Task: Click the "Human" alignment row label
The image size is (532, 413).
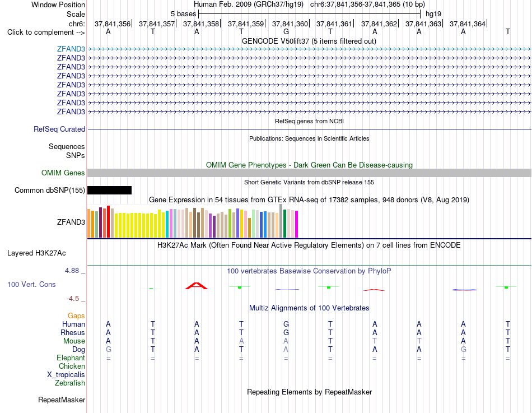Action: [x=73, y=324]
